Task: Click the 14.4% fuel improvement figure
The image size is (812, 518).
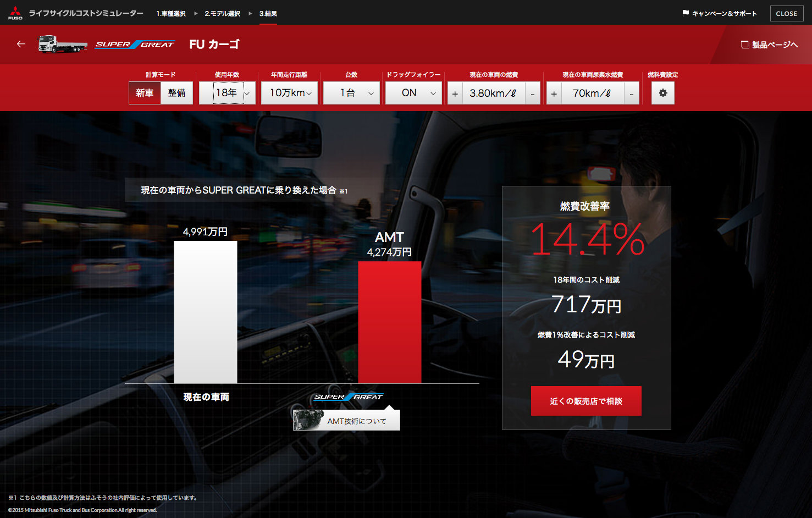Action: tap(587, 240)
